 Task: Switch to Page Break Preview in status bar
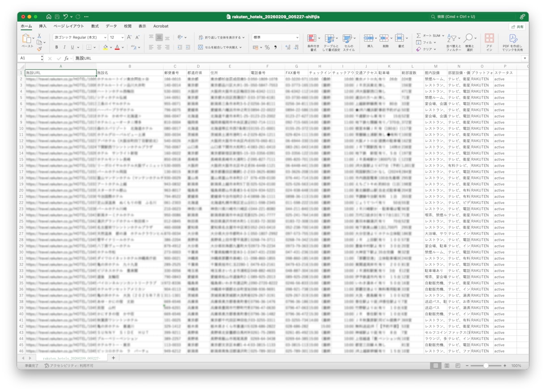click(x=457, y=366)
